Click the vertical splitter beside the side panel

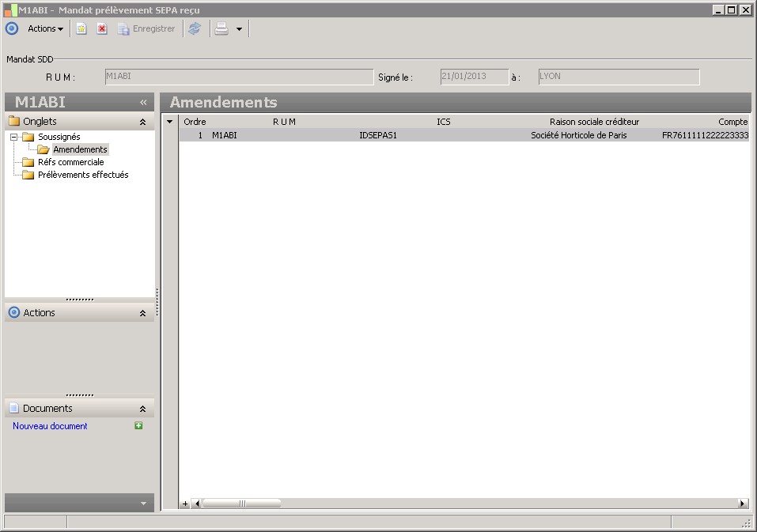point(157,302)
